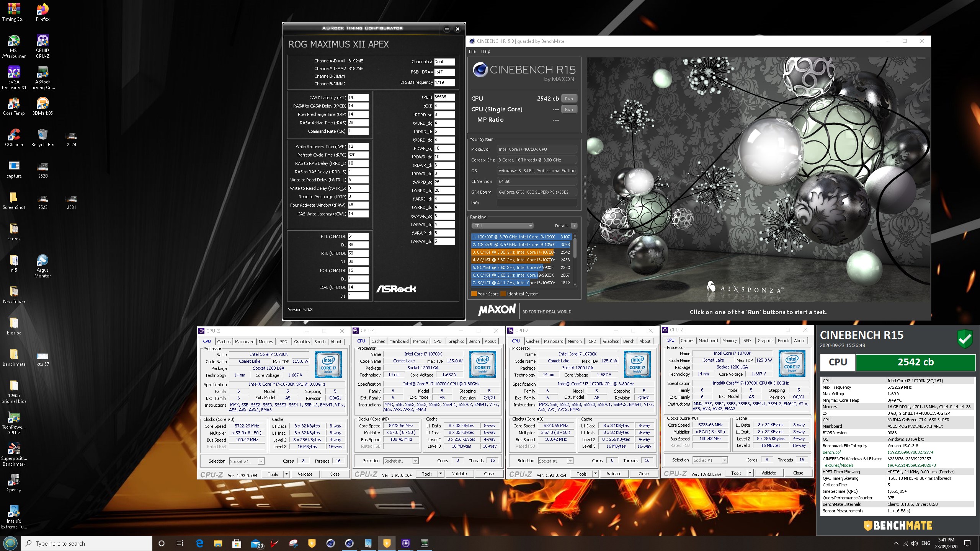Open the CPU ranking dropdown in Cinebench
Viewport: 980px width, 551px height.
[503, 226]
